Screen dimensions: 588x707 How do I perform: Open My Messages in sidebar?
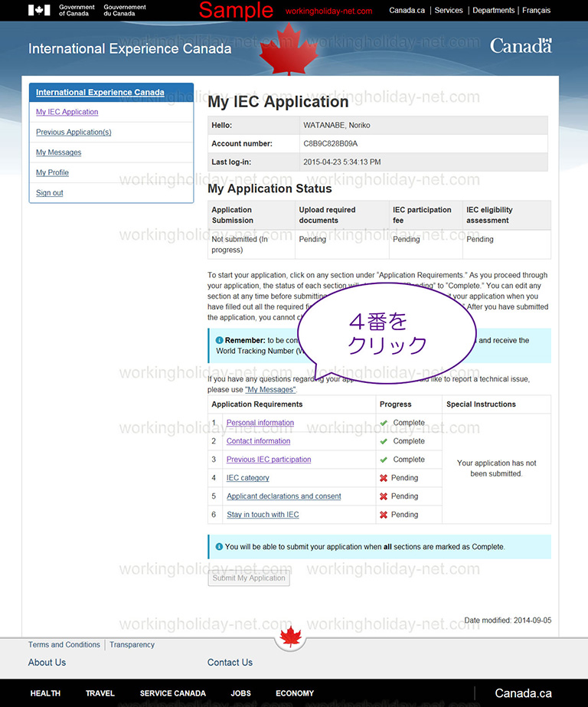tap(59, 152)
